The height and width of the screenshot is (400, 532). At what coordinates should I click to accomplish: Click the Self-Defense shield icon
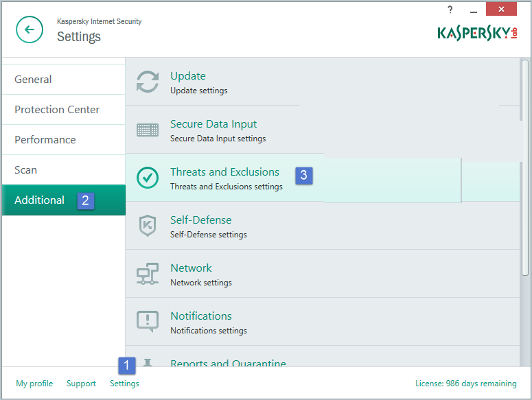coord(148,226)
